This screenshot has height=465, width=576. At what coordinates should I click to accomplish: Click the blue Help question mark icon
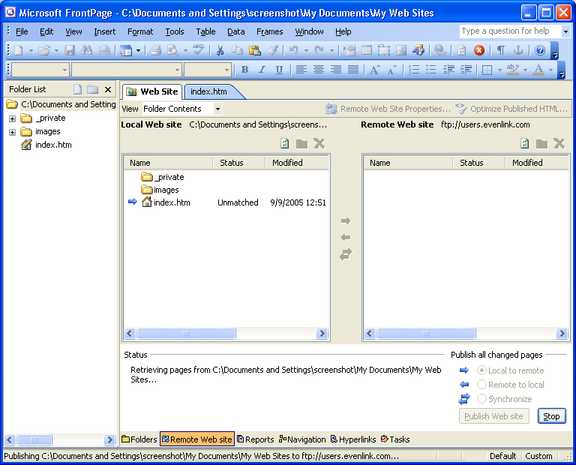[540, 50]
